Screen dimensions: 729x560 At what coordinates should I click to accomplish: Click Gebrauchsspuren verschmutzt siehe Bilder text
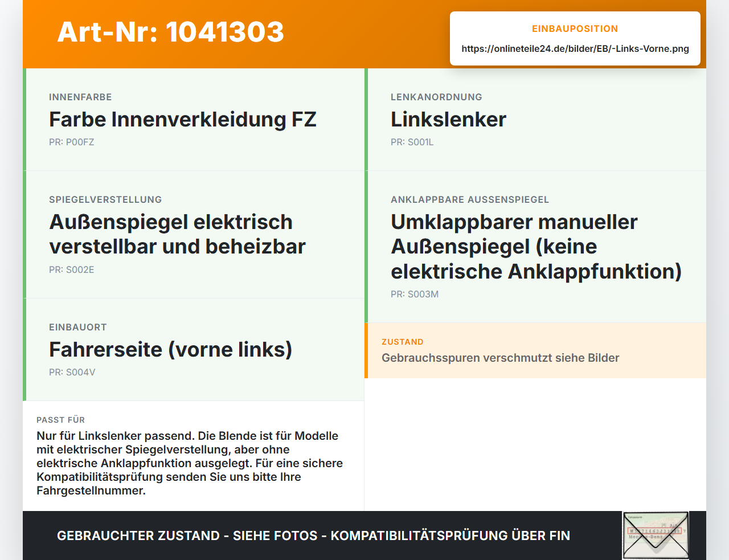tap(501, 358)
